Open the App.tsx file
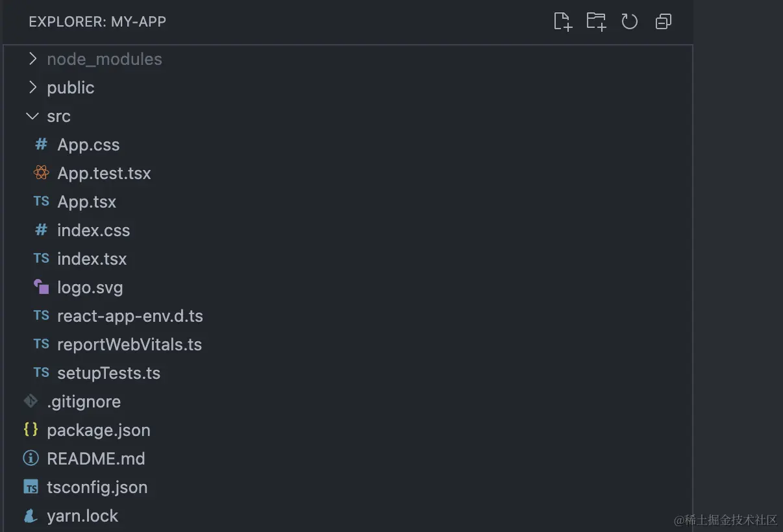 (86, 202)
